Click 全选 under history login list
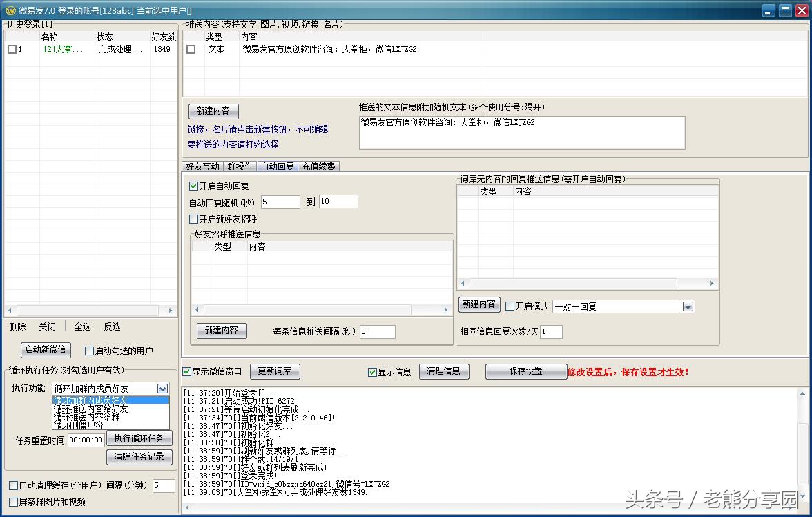812x517 pixels. point(82,326)
